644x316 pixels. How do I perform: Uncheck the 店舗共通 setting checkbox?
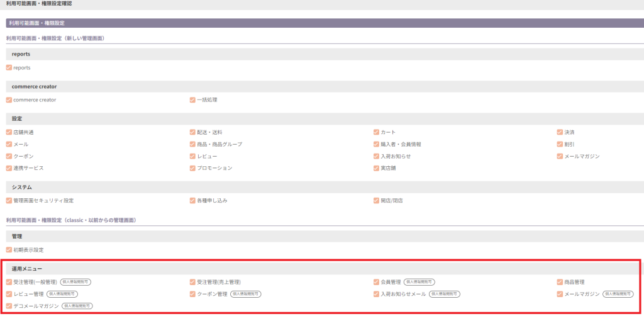[x=9, y=132]
